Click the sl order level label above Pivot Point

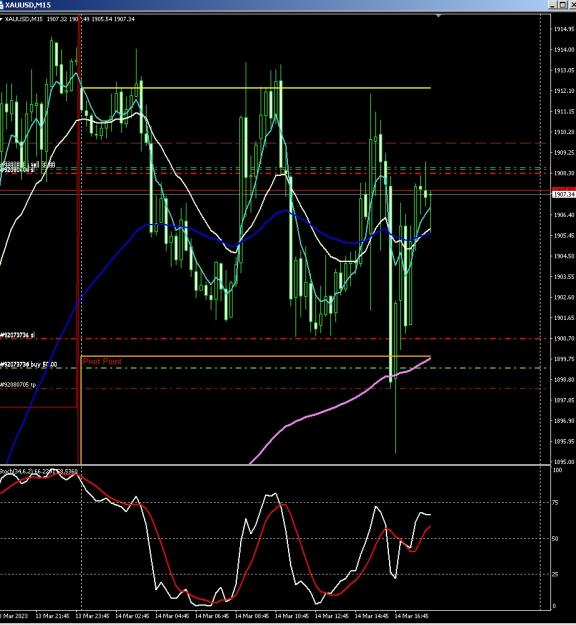pyautogui.click(x=17, y=335)
